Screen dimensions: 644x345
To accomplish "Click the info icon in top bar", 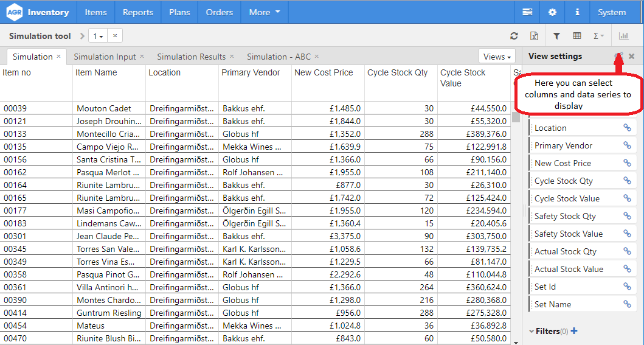I will point(577,12).
